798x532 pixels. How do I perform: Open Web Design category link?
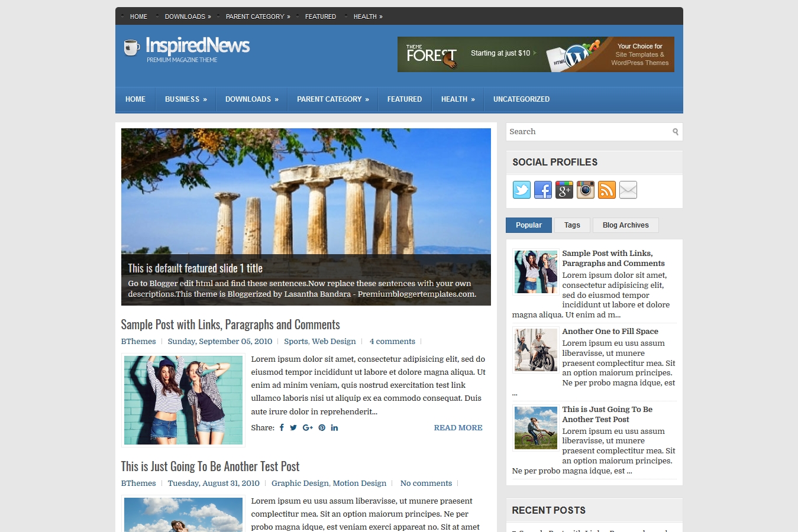click(334, 341)
